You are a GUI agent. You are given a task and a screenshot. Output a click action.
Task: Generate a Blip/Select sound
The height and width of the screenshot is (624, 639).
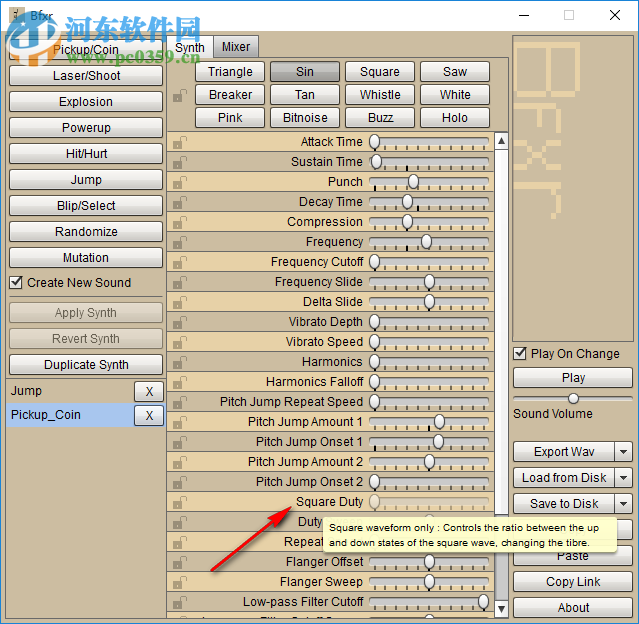(86, 205)
